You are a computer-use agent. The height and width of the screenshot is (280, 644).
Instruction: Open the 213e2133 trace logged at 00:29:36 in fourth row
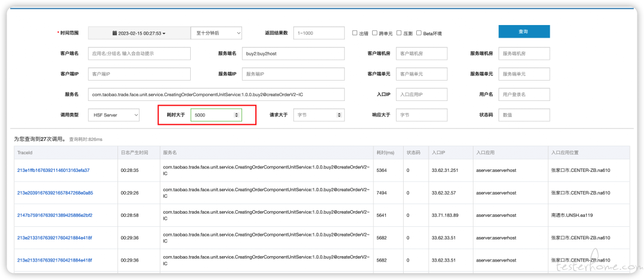(55, 238)
